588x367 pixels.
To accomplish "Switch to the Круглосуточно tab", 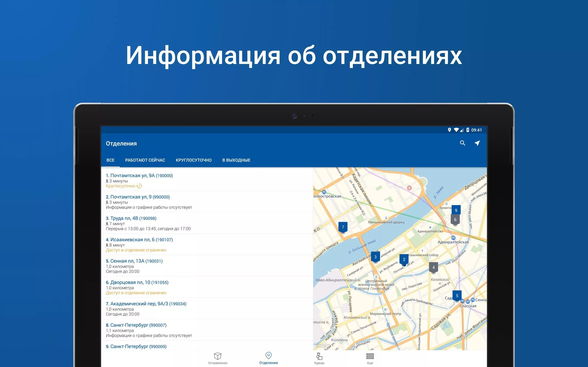I will [193, 160].
